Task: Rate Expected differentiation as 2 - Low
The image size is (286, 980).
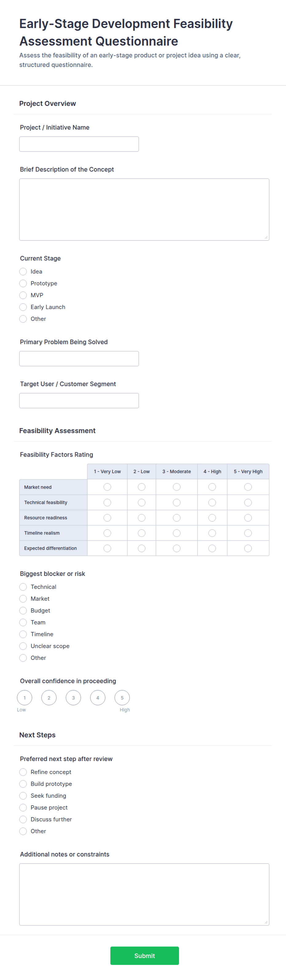Action: (x=142, y=548)
